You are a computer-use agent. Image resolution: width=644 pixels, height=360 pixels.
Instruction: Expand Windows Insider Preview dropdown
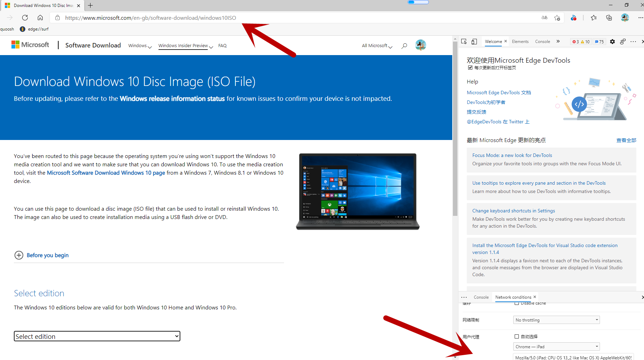coord(186,46)
